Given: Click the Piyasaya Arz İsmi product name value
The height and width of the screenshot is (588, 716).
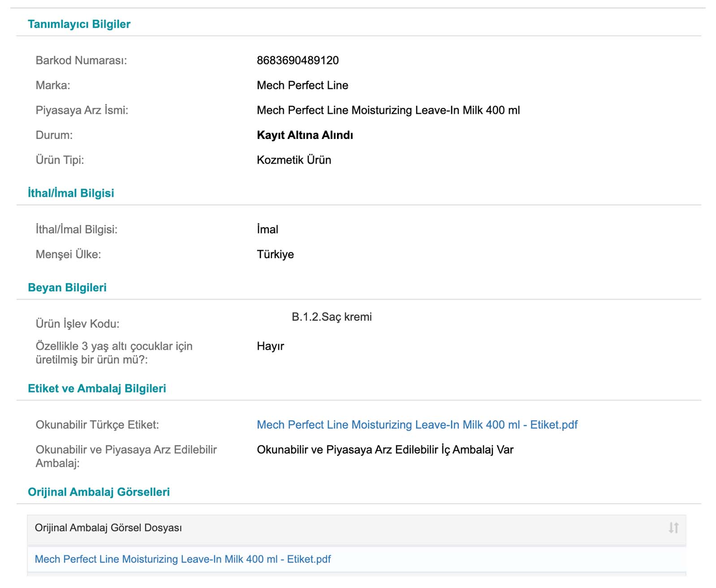Looking at the screenshot, I should pyautogui.click(x=388, y=110).
